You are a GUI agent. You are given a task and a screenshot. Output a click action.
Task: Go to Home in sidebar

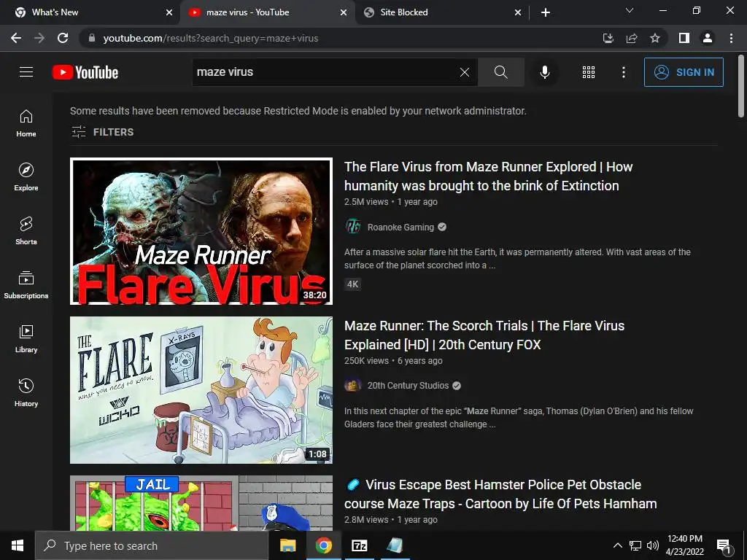click(26, 123)
